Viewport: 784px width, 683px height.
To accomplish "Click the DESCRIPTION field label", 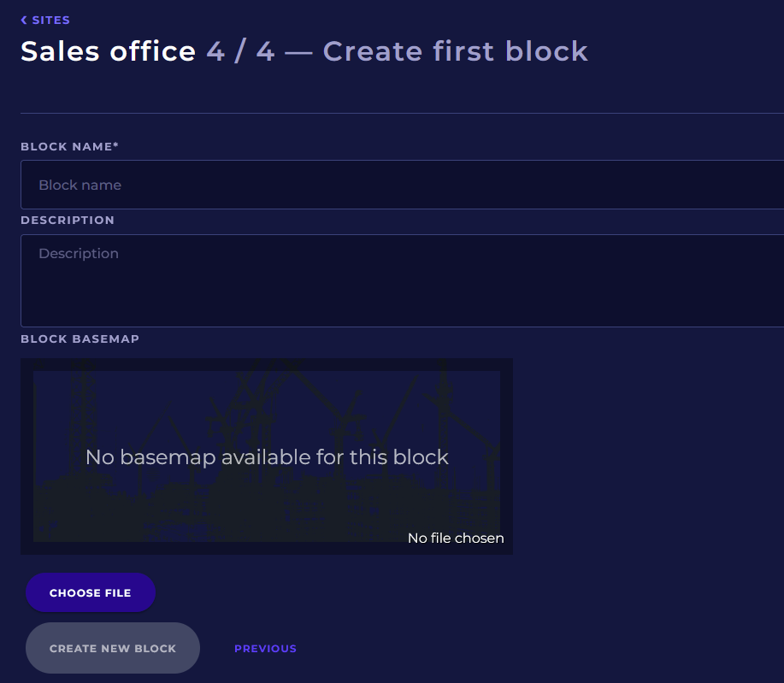I will [x=68, y=221].
